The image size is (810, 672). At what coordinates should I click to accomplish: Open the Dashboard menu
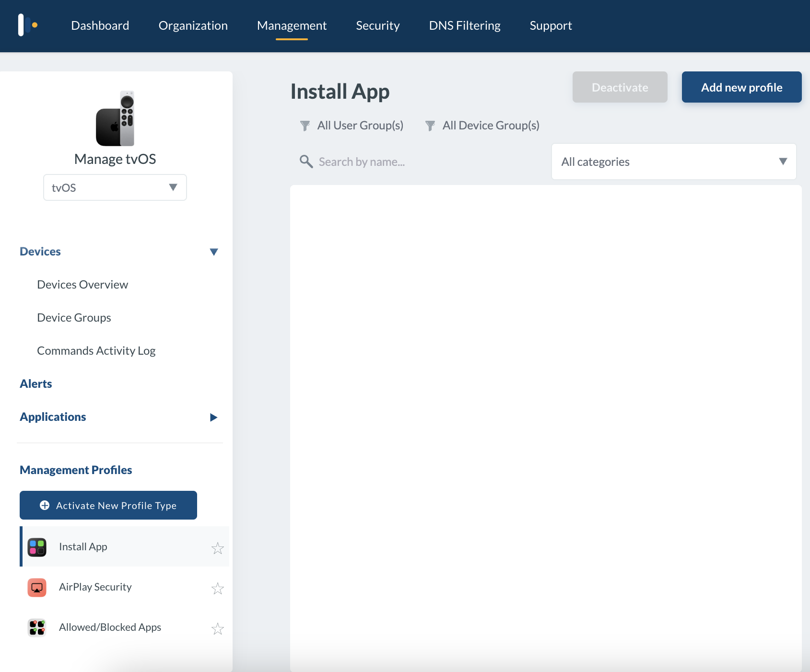point(100,25)
